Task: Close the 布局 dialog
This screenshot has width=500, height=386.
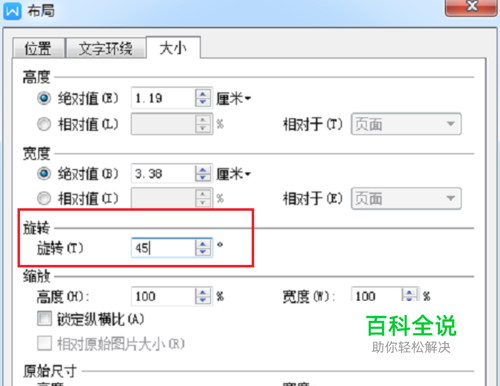Action: pyautogui.click(x=471, y=7)
